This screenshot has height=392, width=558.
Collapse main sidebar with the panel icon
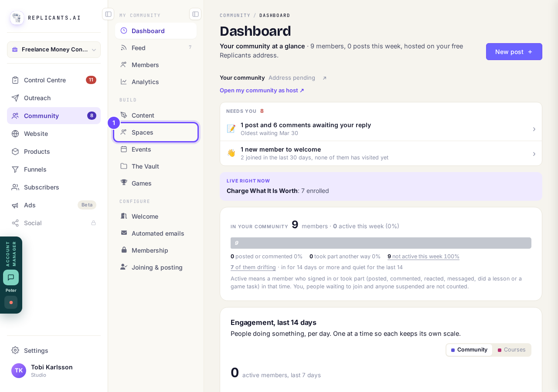(108, 14)
